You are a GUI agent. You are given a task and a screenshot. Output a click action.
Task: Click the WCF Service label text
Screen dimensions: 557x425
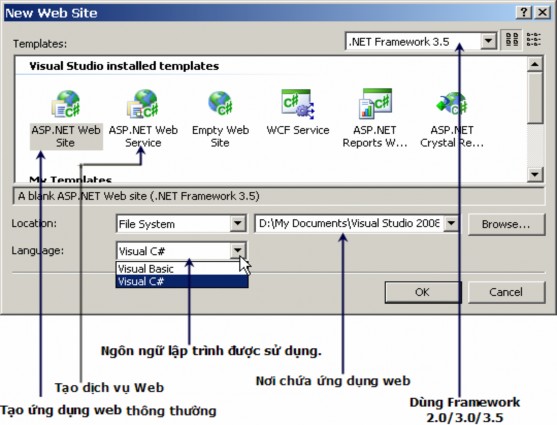click(x=298, y=130)
